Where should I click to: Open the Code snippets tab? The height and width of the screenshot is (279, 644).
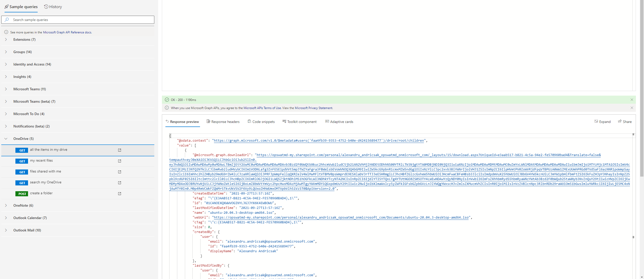(x=261, y=122)
